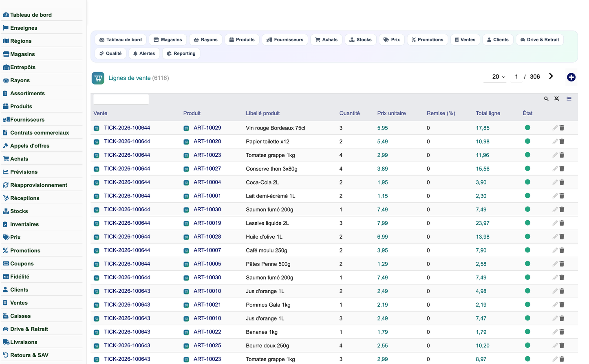Edit the Jus d'orange 1L quantity 2 row
This screenshot has width=589, height=364.
click(555, 291)
